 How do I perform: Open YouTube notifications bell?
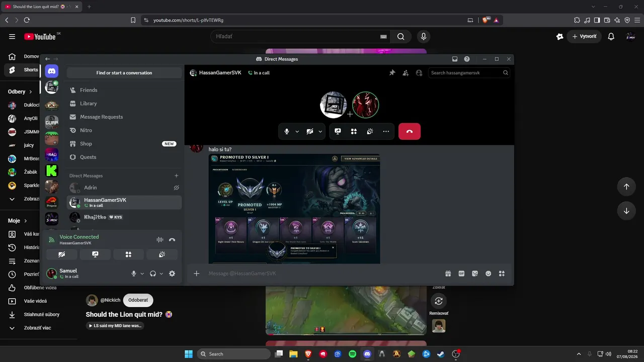tap(611, 37)
